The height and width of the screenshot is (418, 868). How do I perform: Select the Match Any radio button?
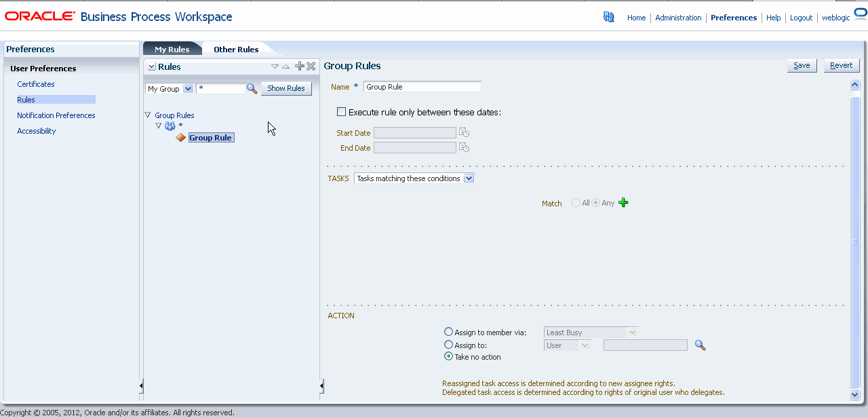[x=596, y=203]
